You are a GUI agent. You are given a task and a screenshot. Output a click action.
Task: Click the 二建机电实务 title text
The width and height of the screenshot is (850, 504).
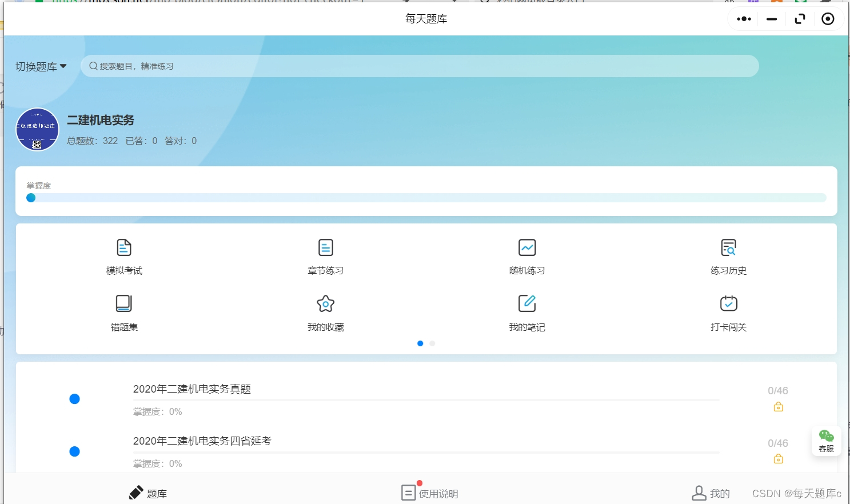[x=101, y=120]
